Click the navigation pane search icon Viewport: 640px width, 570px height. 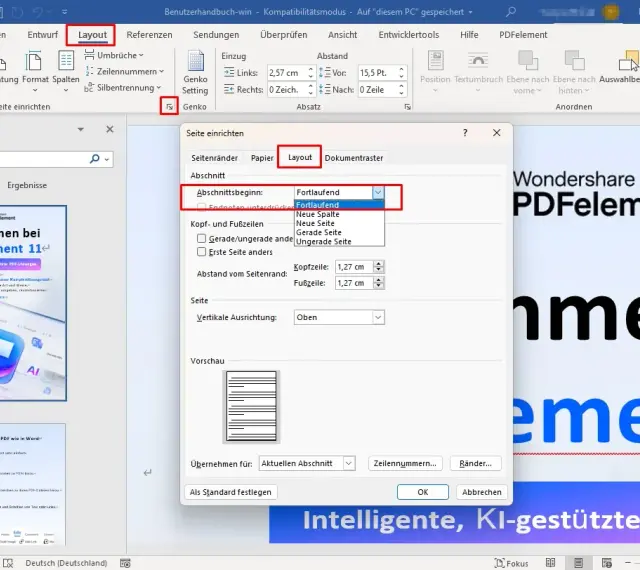click(94, 158)
